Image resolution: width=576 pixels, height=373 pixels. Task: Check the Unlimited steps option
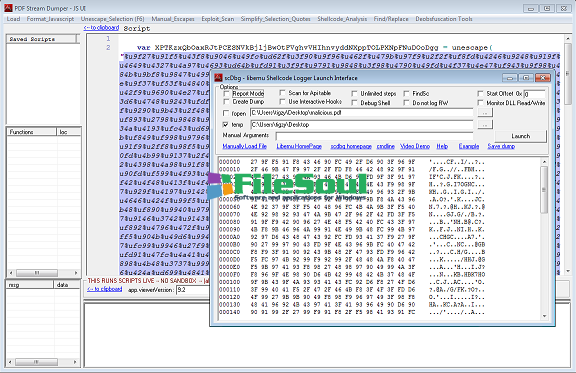[x=354, y=93]
